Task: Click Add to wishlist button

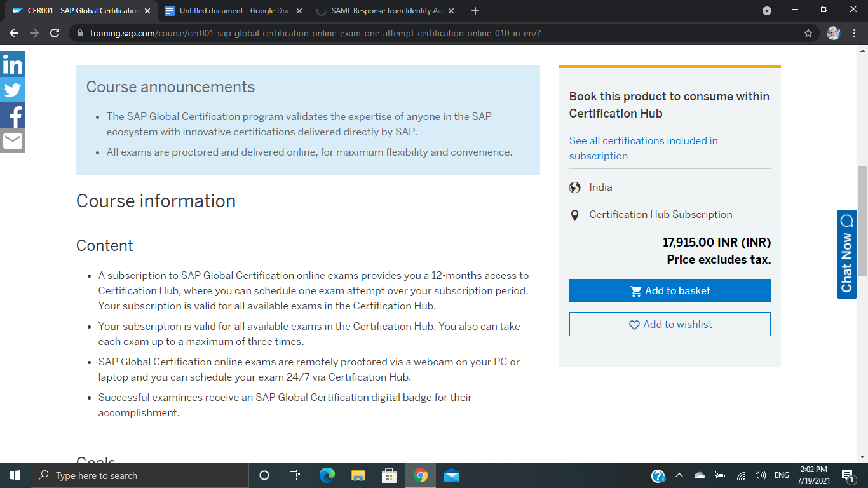Action: 670,324
